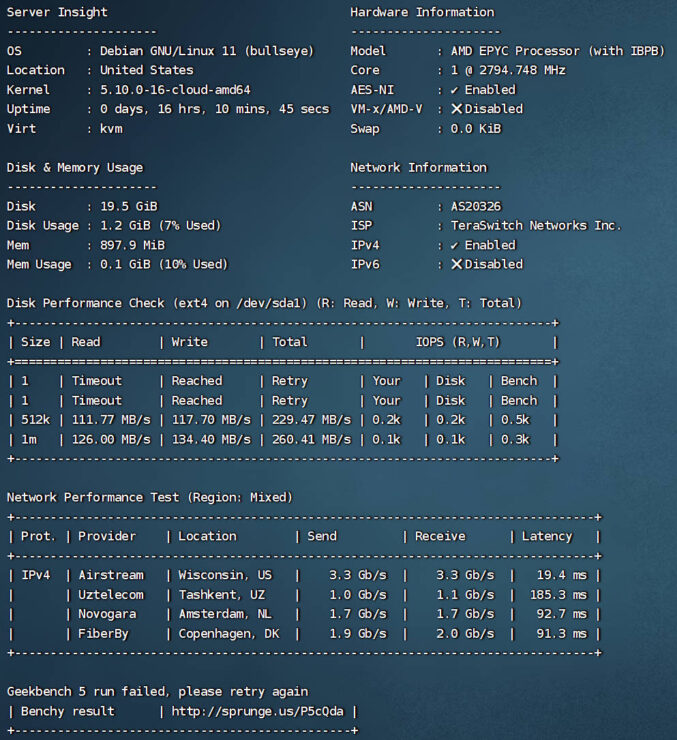Select the core speed 2794.748 MHz

coord(522,70)
